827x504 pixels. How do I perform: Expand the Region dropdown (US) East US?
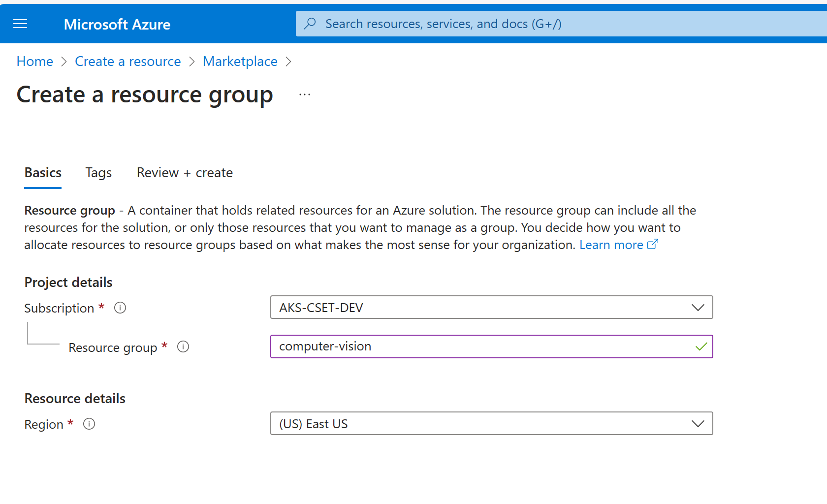[491, 423]
